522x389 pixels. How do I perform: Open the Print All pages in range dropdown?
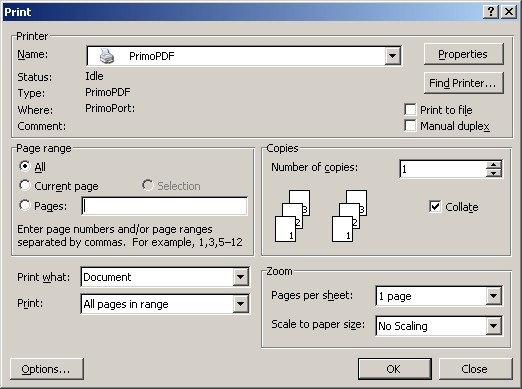click(x=240, y=304)
